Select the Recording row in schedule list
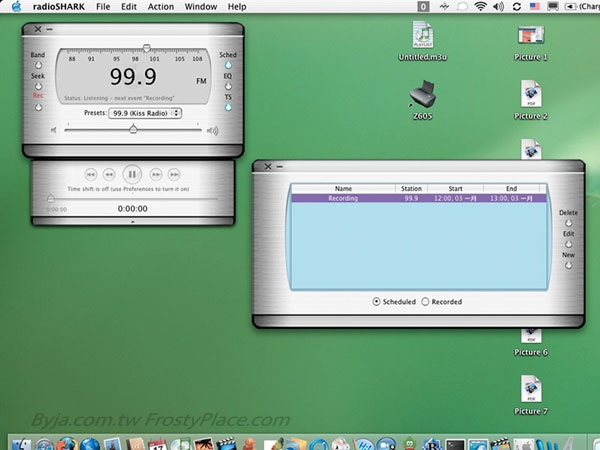 click(419, 198)
